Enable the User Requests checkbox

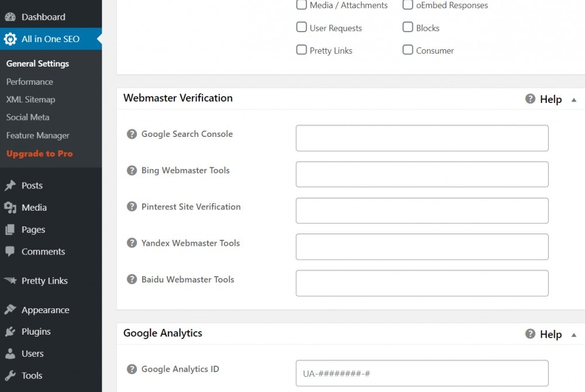pos(301,27)
